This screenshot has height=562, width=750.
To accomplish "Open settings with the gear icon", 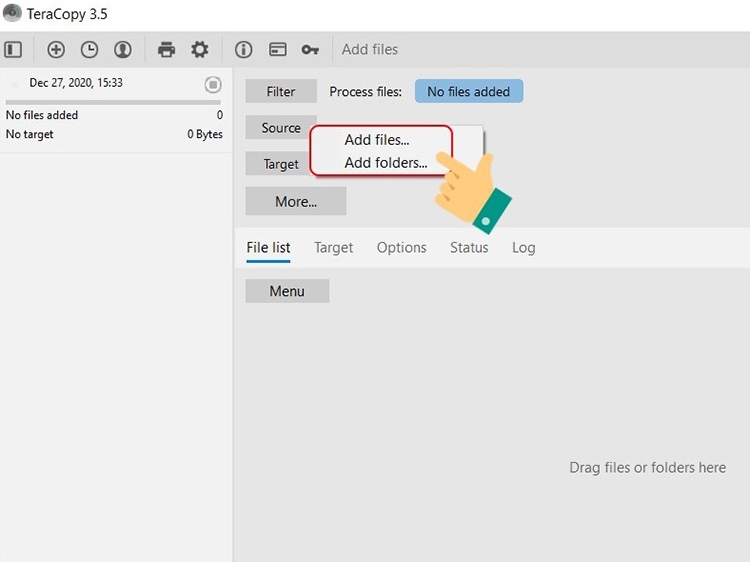I will (200, 49).
